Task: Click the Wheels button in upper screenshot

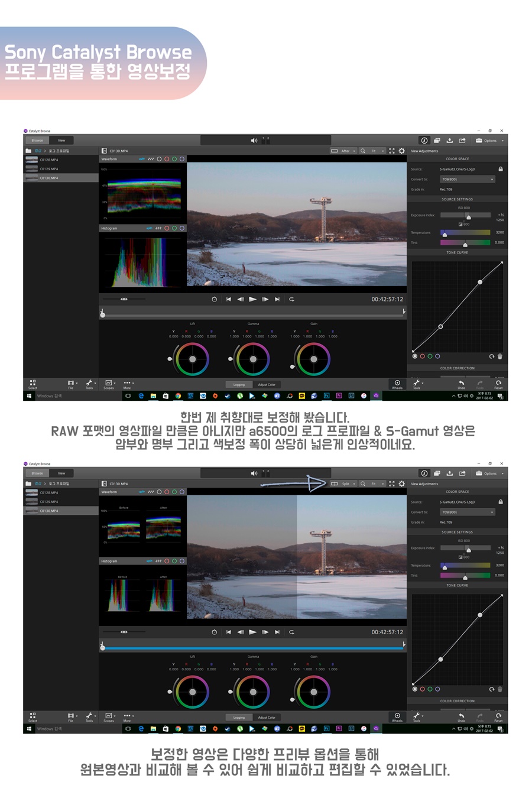Action: pyautogui.click(x=397, y=384)
